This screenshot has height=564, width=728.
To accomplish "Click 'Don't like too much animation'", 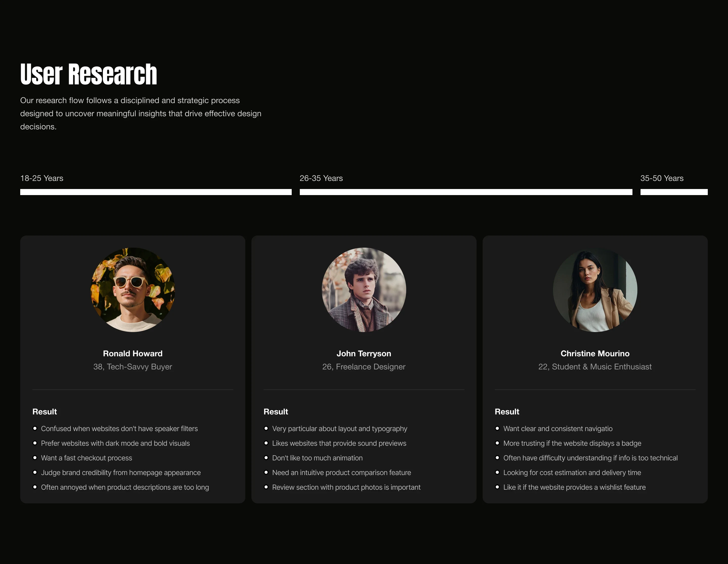I will pos(317,458).
